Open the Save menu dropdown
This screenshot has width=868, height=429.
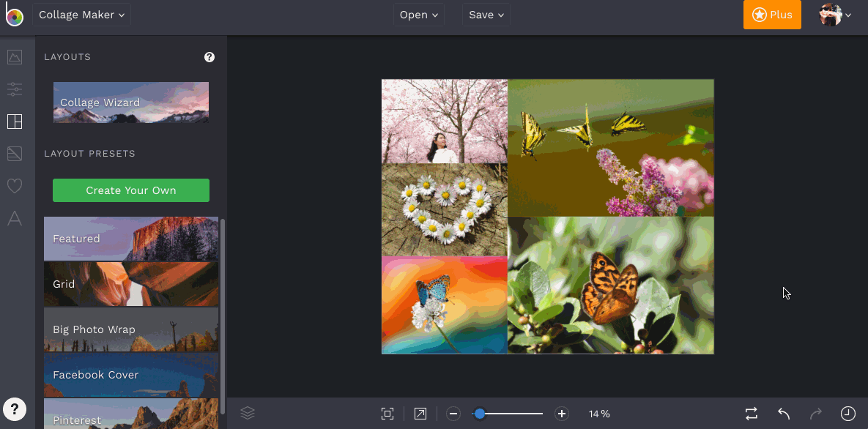(x=486, y=15)
